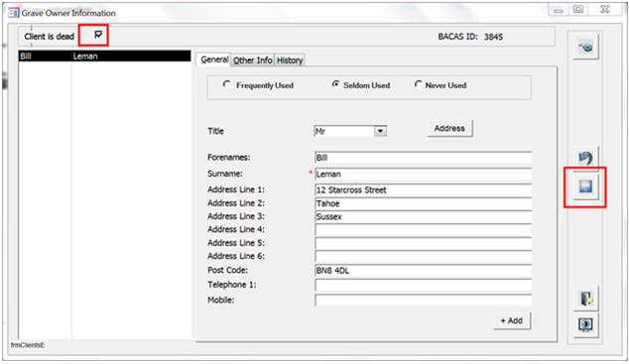The height and width of the screenshot is (364, 629).
Task: Click the Title combo box showing Mr
Action: click(x=350, y=131)
